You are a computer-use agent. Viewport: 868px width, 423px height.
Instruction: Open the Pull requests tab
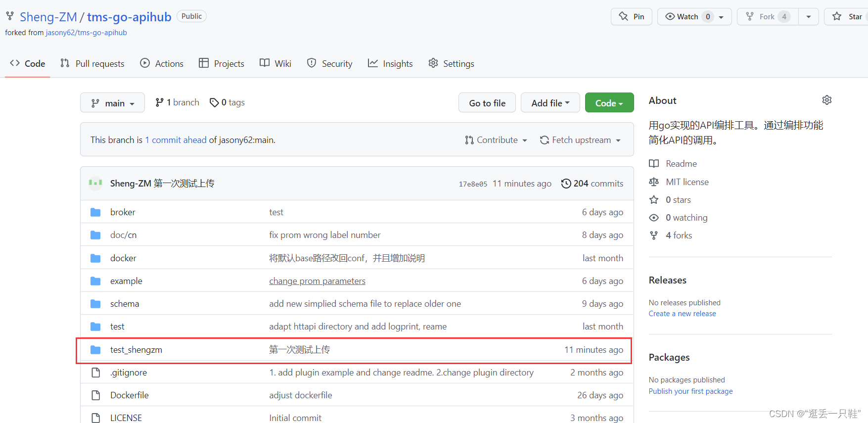(x=92, y=64)
